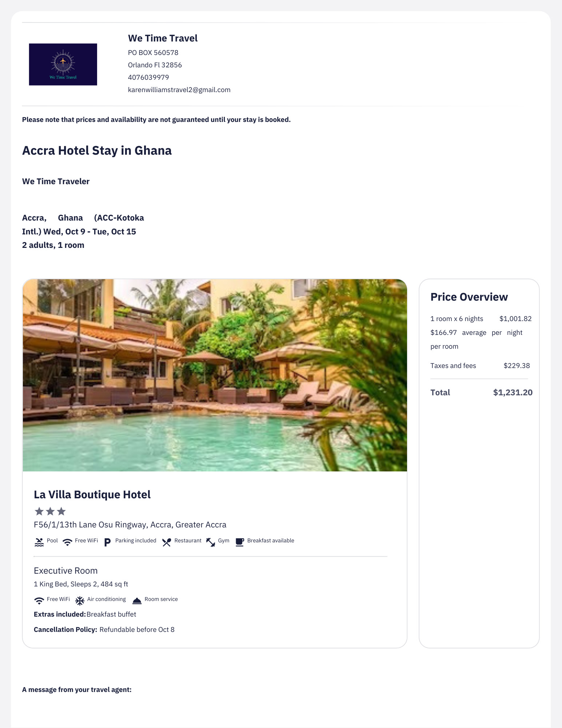The height and width of the screenshot is (728, 562).
Task: Click the Gym dumbbell icon
Action: click(x=211, y=542)
